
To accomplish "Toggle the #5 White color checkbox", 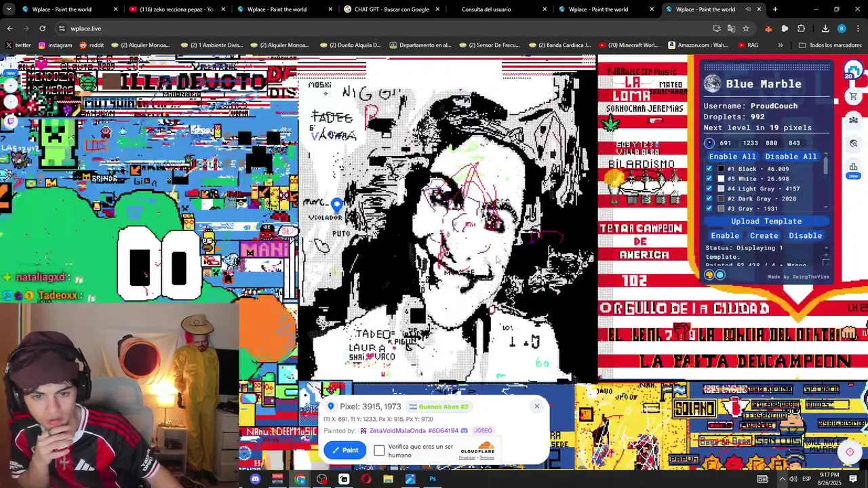I will point(709,179).
